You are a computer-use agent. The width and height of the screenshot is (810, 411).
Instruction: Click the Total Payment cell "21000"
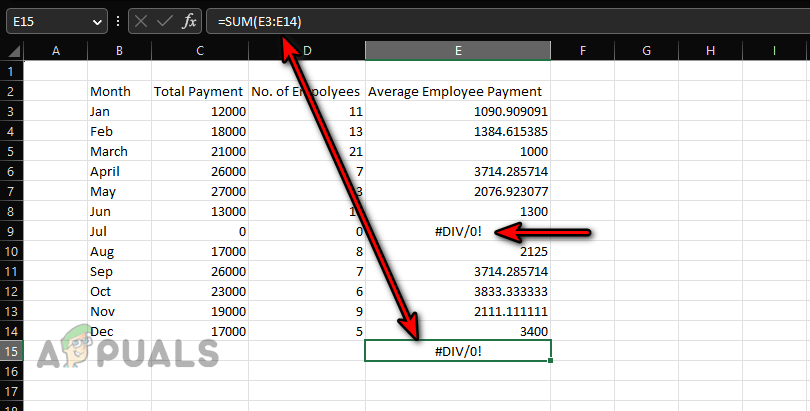[x=200, y=151]
